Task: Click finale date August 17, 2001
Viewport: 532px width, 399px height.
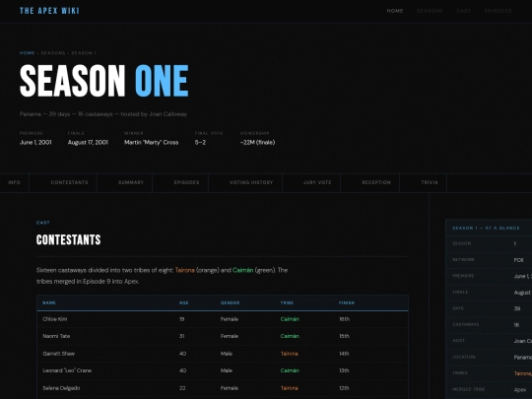Action: click(88, 143)
